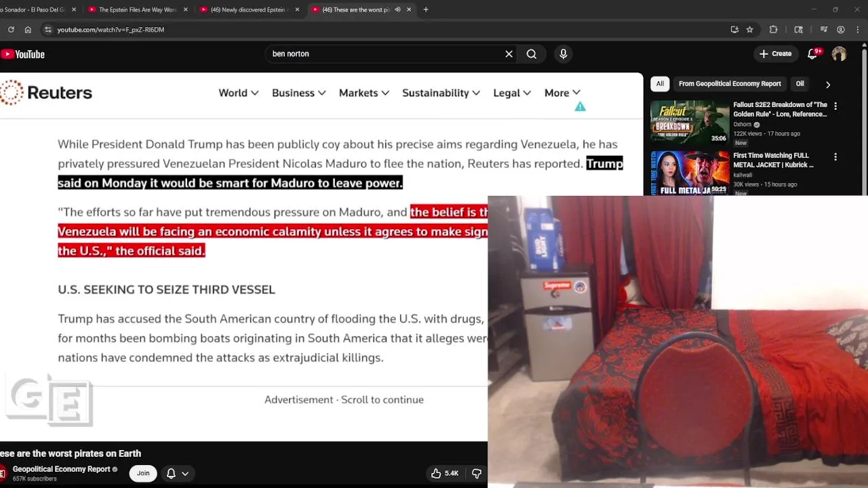Open 'Fallout S2E2 Breakdown' video title
868x488 pixels.
[780, 109]
